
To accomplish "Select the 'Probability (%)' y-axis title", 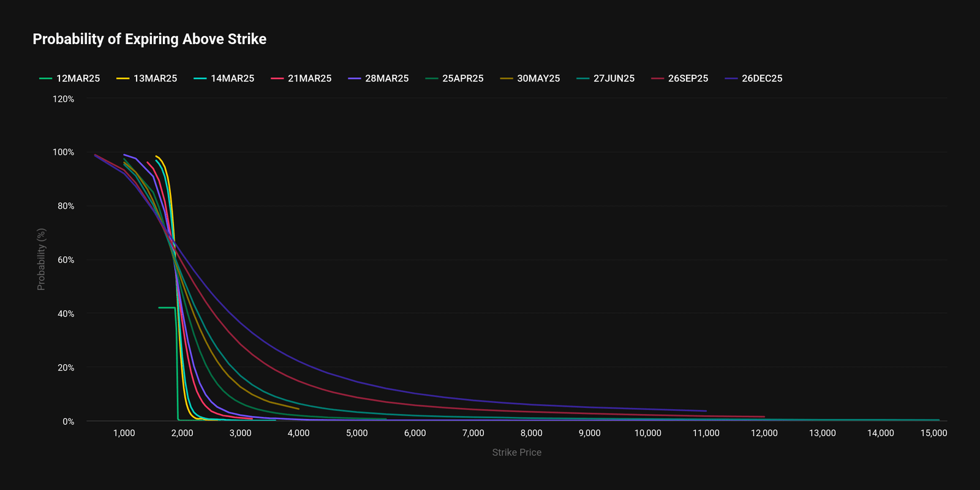I will point(41,259).
